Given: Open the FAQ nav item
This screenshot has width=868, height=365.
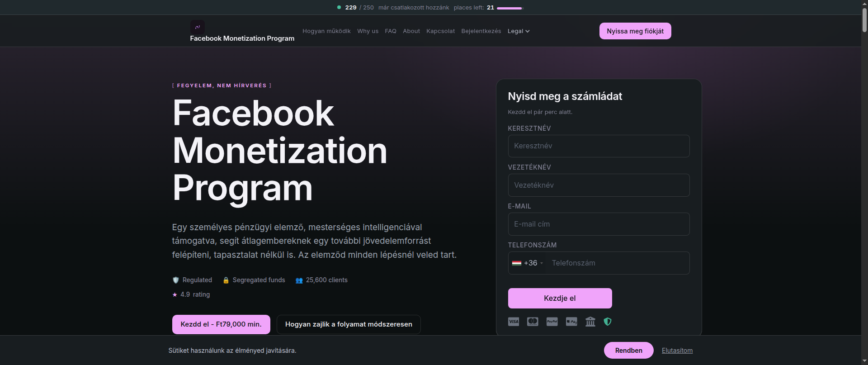Looking at the screenshot, I should click(x=391, y=31).
